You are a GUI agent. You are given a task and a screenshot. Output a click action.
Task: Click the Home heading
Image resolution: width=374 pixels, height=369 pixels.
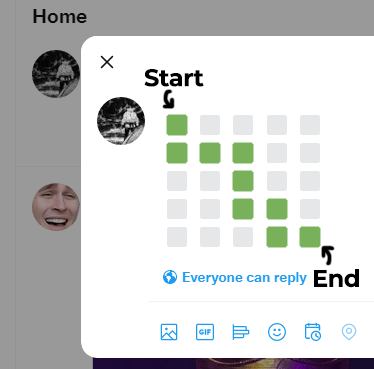(x=60, y=17)
